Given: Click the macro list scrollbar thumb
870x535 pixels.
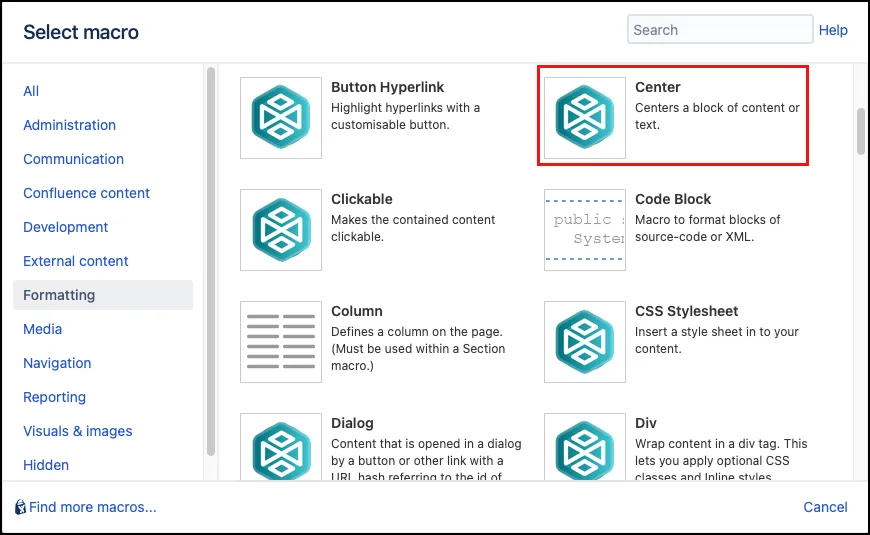Looking at the screenshot, I should [x=861, y=132].
